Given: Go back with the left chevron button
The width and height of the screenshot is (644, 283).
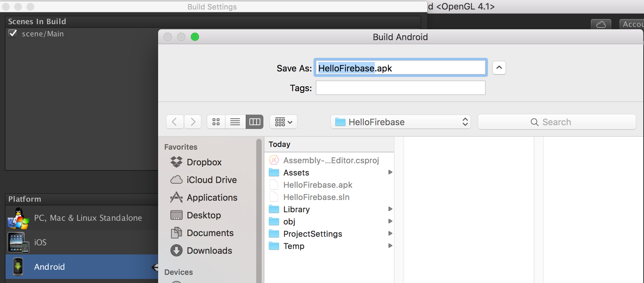Looking at the screenshot, I should (x=175, y=122).
